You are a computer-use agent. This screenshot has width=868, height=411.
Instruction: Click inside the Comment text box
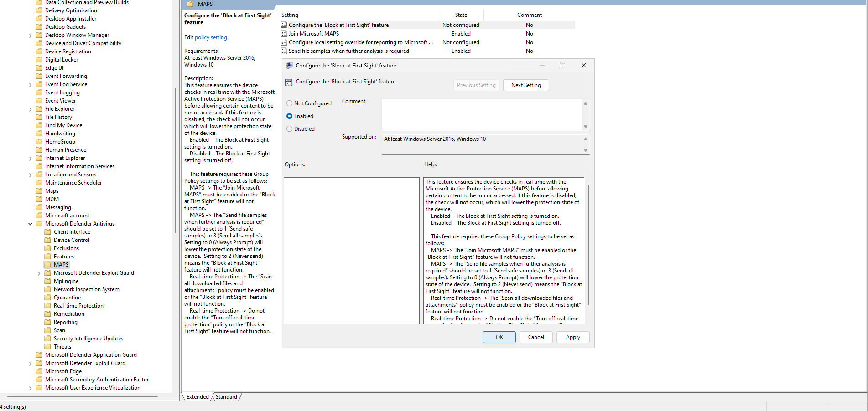click(482, 115)
